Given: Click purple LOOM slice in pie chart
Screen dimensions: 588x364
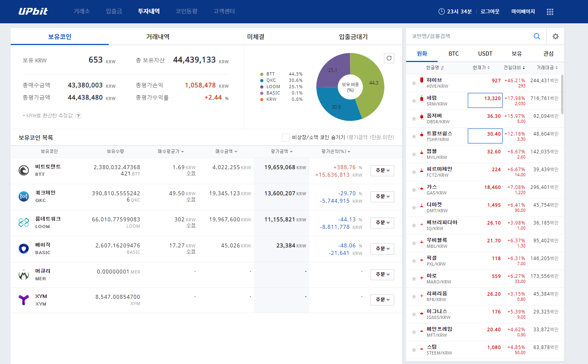Looking at the screenshot, I should (x=333, y=70).
